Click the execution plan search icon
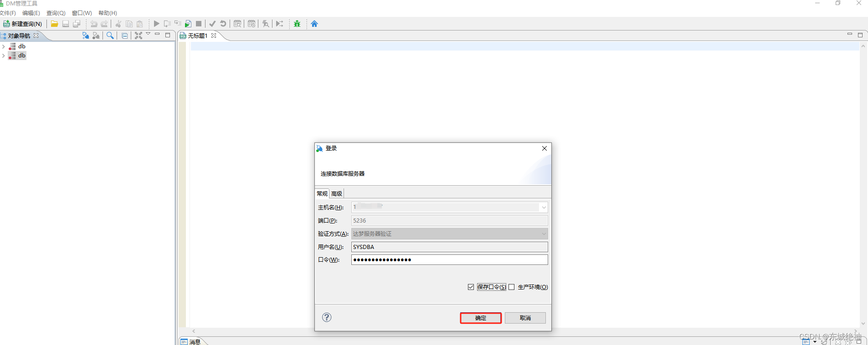Screen dimensions: 868x345 [x=237, y=24]
